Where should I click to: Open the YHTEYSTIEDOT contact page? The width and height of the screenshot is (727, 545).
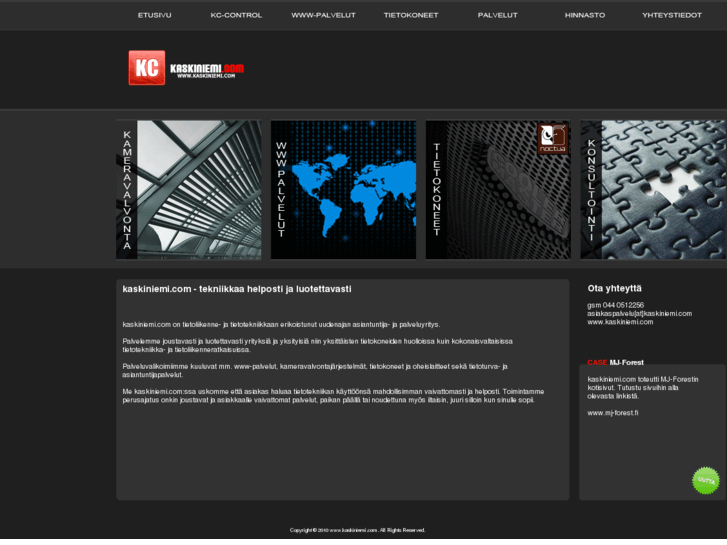(672, 15)
